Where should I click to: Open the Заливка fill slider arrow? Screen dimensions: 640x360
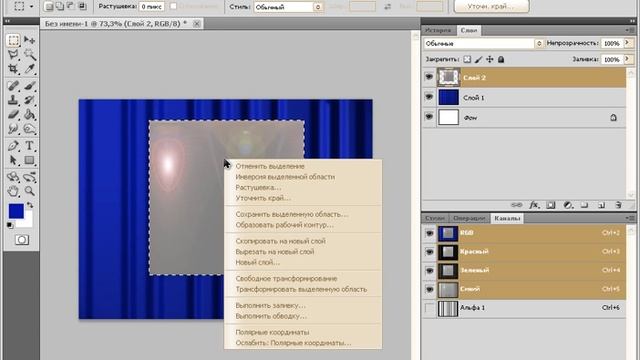pos(629,59)
